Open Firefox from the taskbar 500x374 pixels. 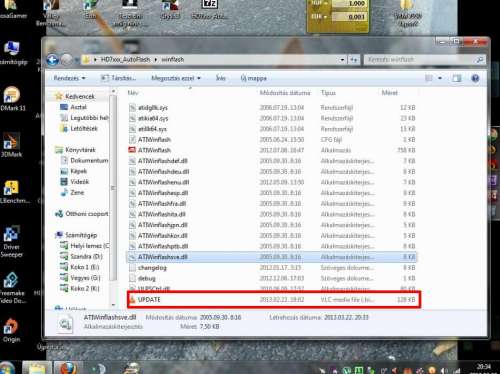(x=69, y=368)
